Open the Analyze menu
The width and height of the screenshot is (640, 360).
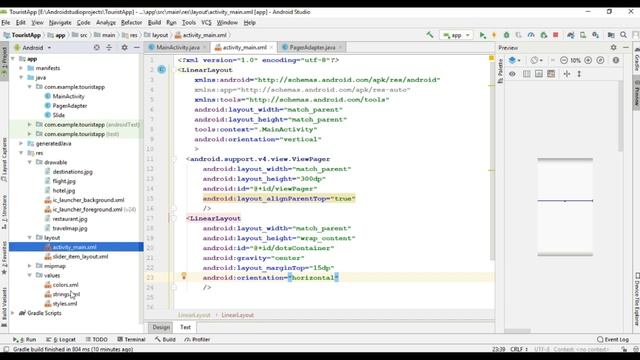(x=106, y=23)
